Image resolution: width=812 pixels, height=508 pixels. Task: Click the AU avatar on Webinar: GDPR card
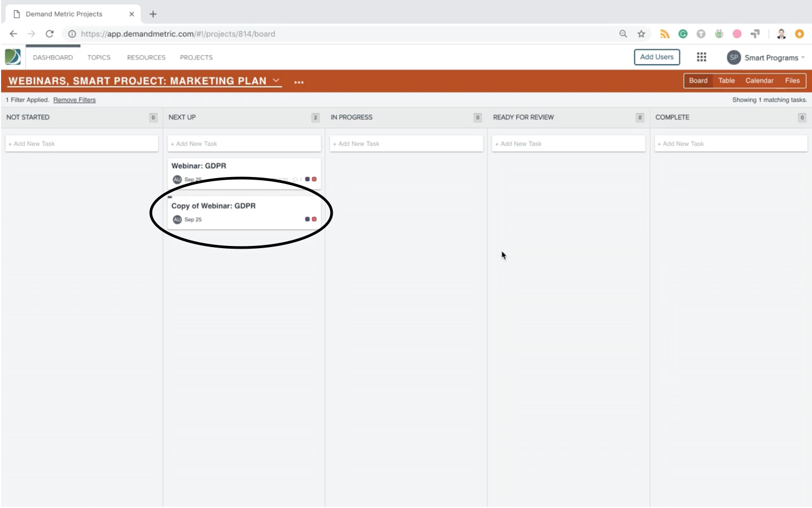point(177,179)
